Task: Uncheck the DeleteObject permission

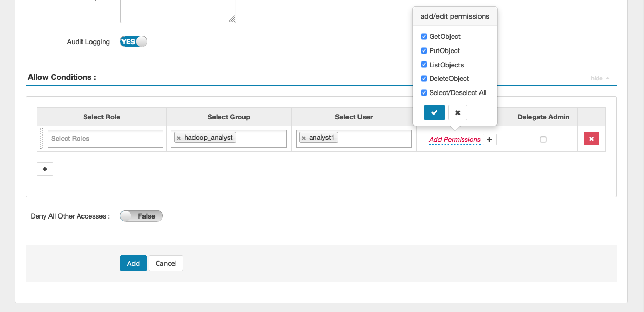Action: (x=424, y=78)
